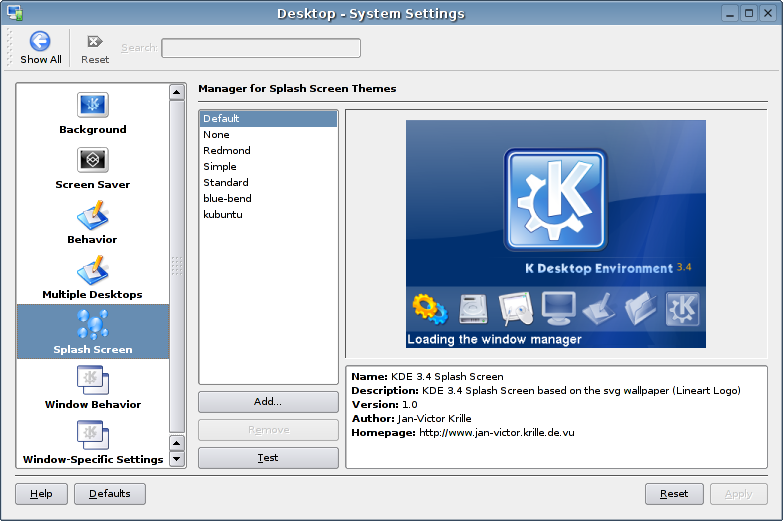
Task: Click the bottom Reset button
Action: [674, 494]
